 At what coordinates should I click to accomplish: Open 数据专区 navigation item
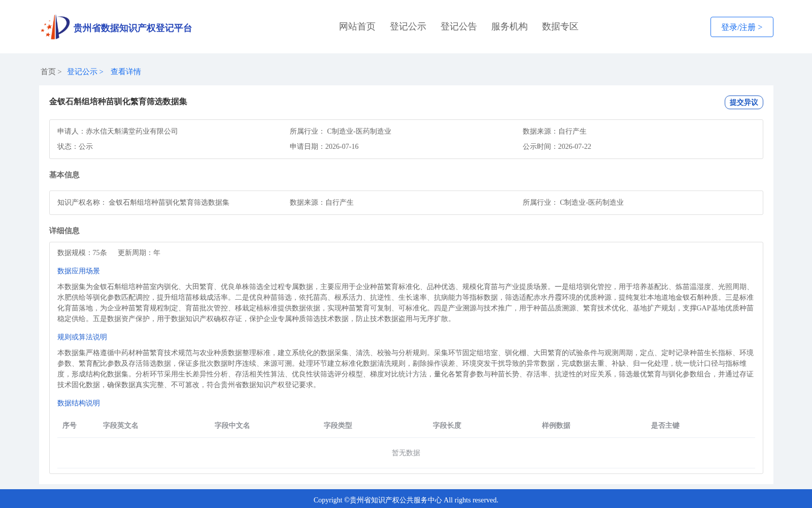(x=560, y=26)
